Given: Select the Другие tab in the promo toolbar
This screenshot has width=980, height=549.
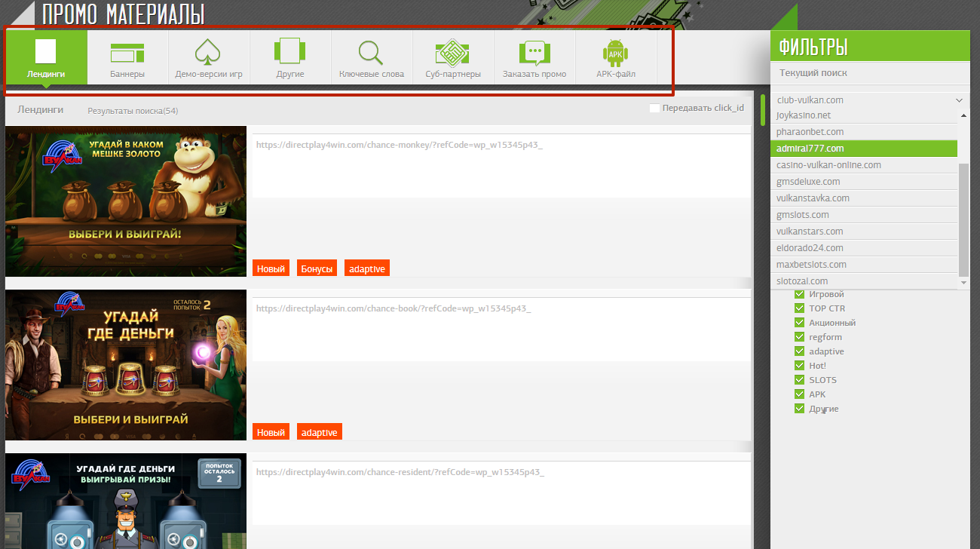Looking at the screenshot, I should tap(290, 57).
